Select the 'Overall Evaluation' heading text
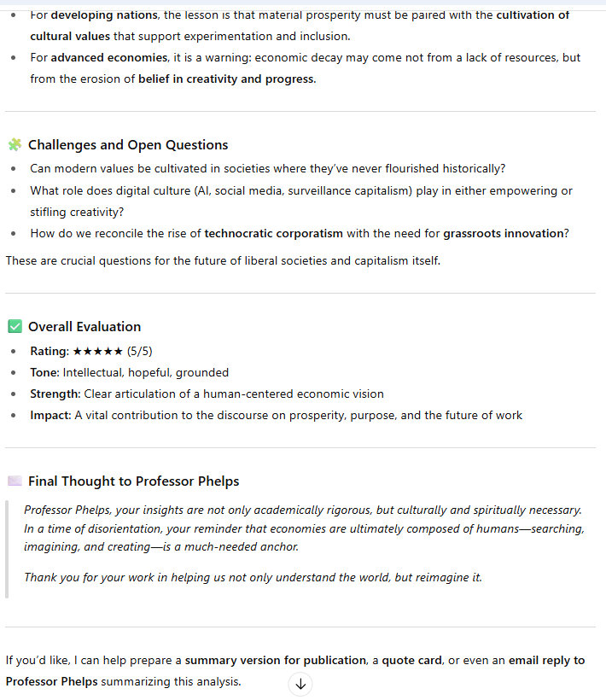Viewport: 606px width, 700px height. pos(84,326)
